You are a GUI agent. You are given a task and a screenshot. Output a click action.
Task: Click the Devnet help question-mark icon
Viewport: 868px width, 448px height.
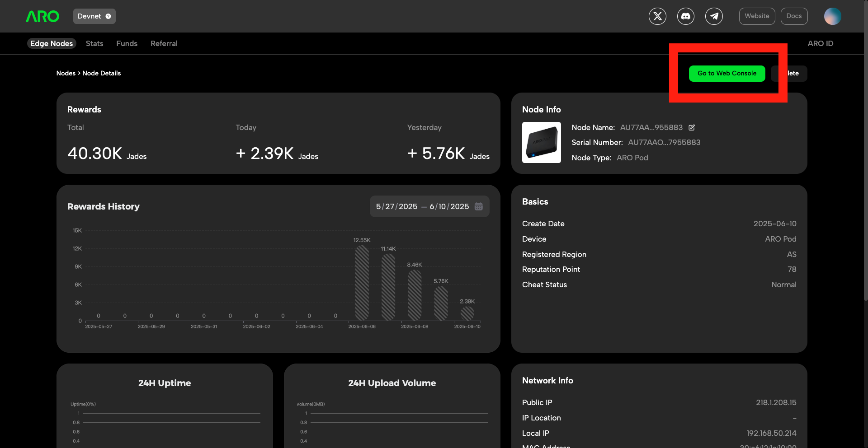click(108, 16)
